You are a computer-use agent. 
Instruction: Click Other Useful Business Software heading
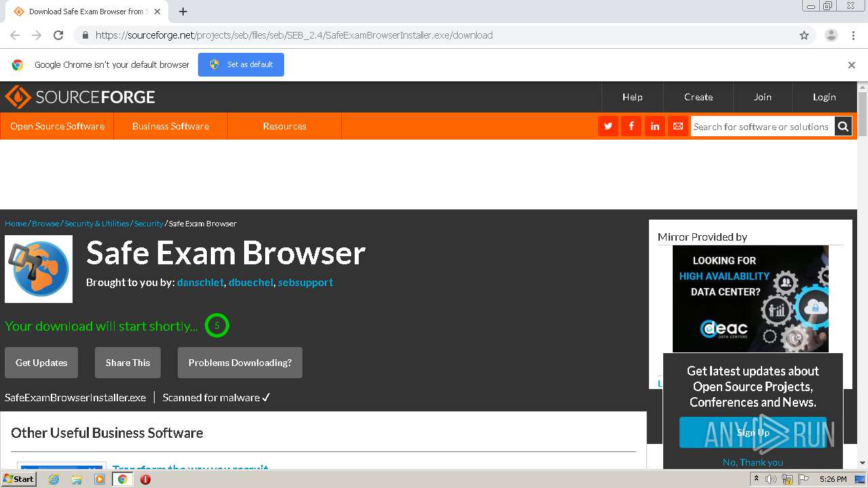[107, 433]
